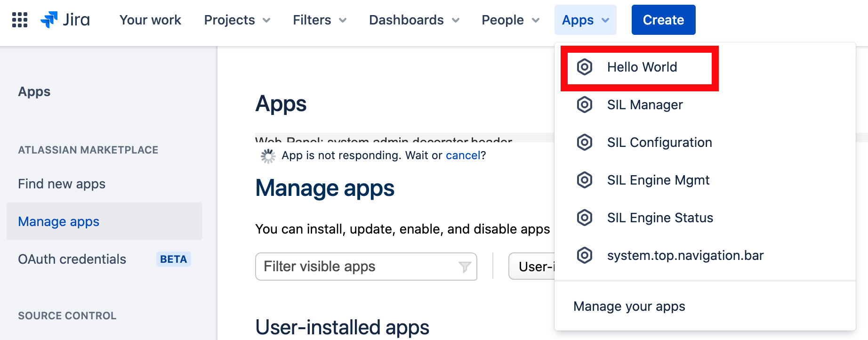Select Manage apps in sidebar
Image resolution: width=868 pixels, height=340 pixels.
104,221
